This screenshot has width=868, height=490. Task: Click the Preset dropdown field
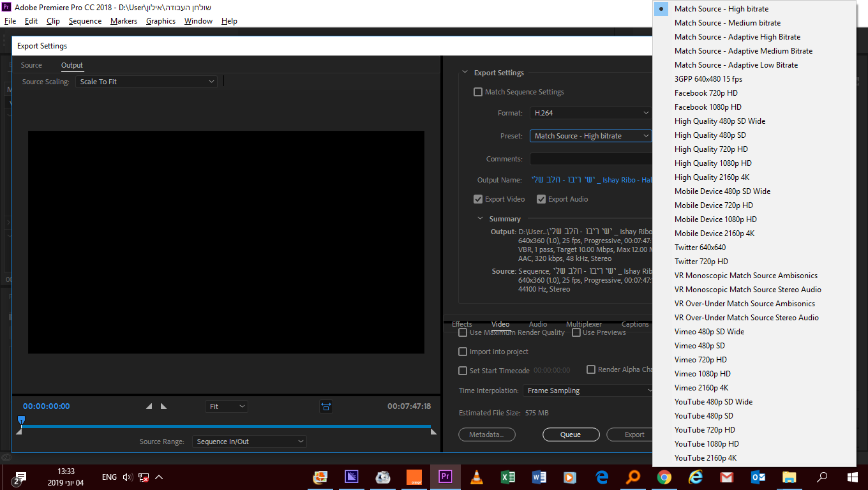pos(590,136)
